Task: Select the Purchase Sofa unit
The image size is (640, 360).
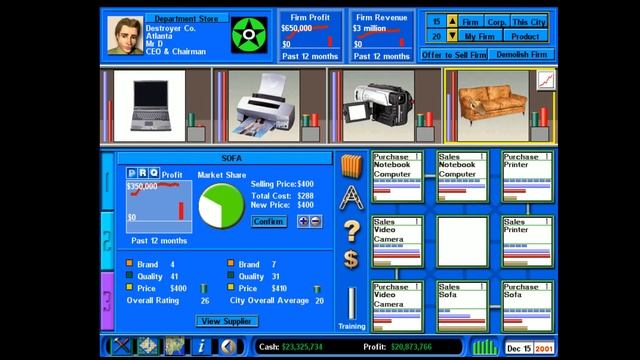Action: (527, 306)
